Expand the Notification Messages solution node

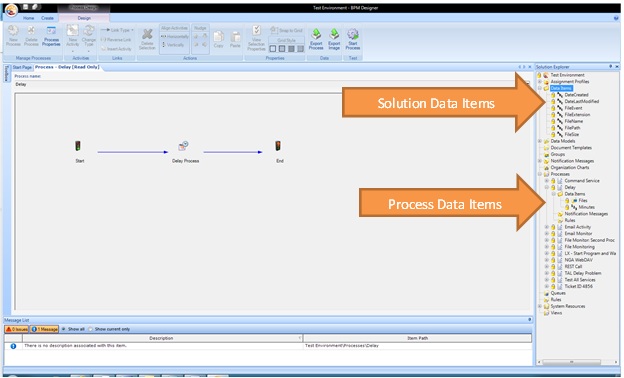540,161
